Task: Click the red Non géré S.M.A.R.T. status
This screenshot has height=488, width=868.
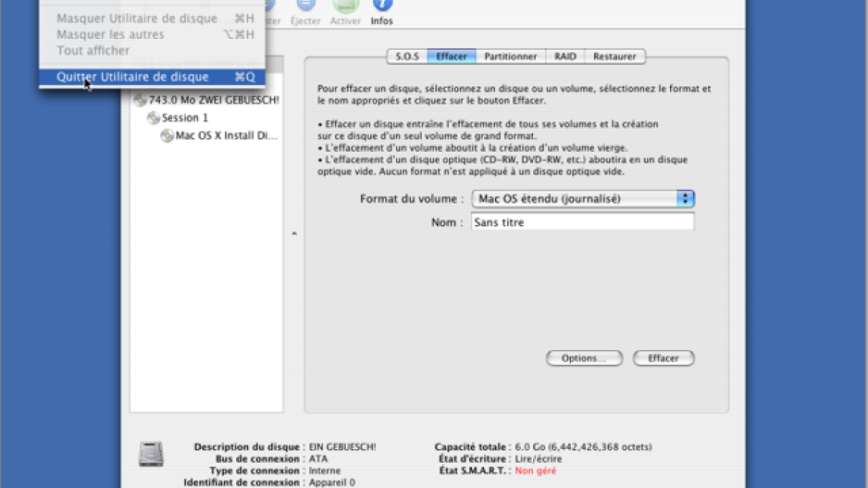Action: tap(535, 470)
